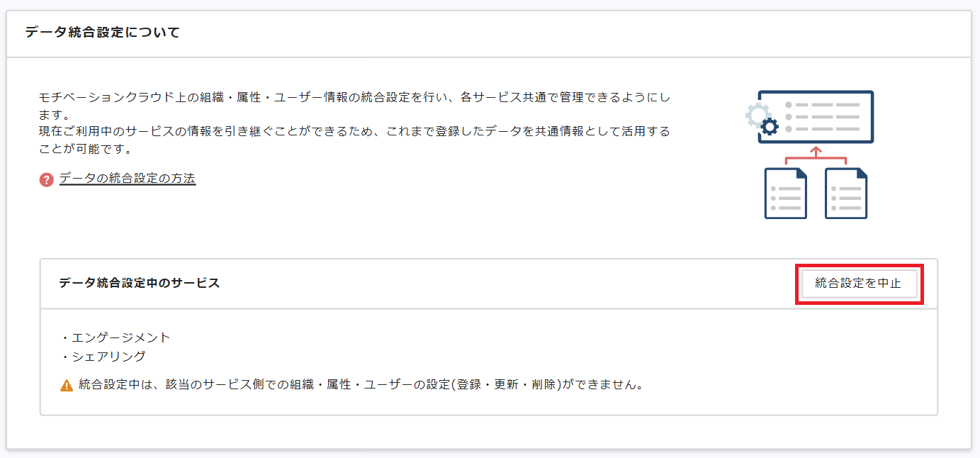
Task: Click the 統合設定を中止 button
Action: tap(859, 284)
